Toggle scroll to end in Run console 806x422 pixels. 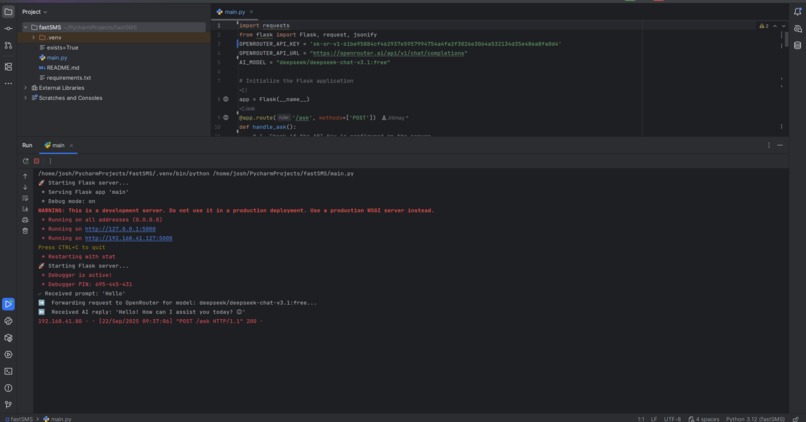coord(25,209)
